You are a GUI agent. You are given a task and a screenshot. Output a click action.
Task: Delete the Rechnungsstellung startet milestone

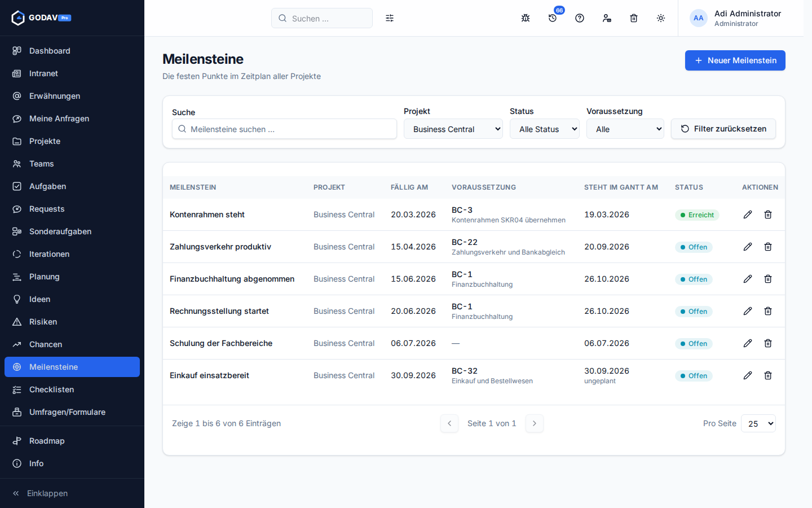tap(768, 311)
